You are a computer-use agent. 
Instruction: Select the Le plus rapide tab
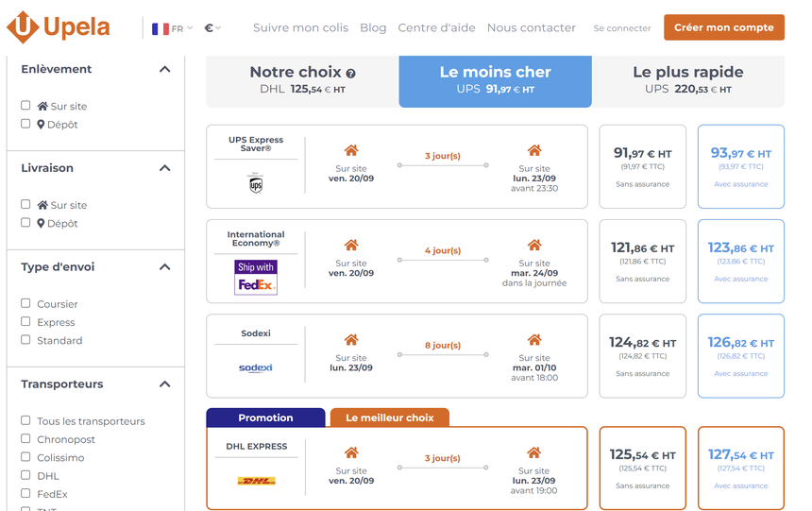coord(687,81)
